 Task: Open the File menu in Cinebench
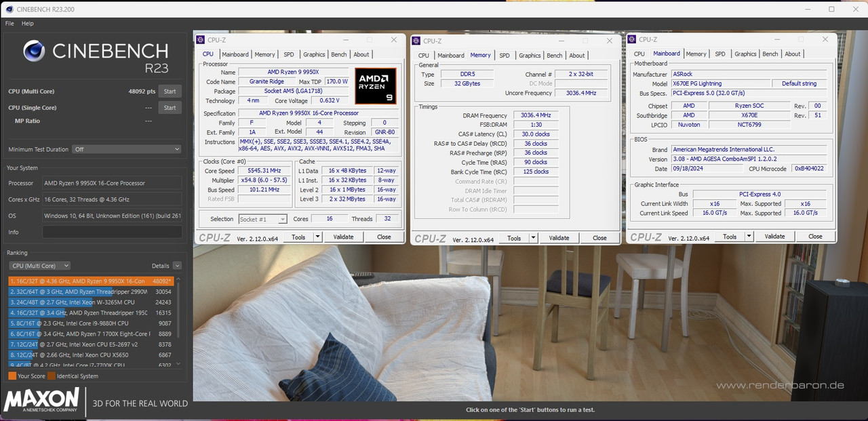[x=9, y=23]
